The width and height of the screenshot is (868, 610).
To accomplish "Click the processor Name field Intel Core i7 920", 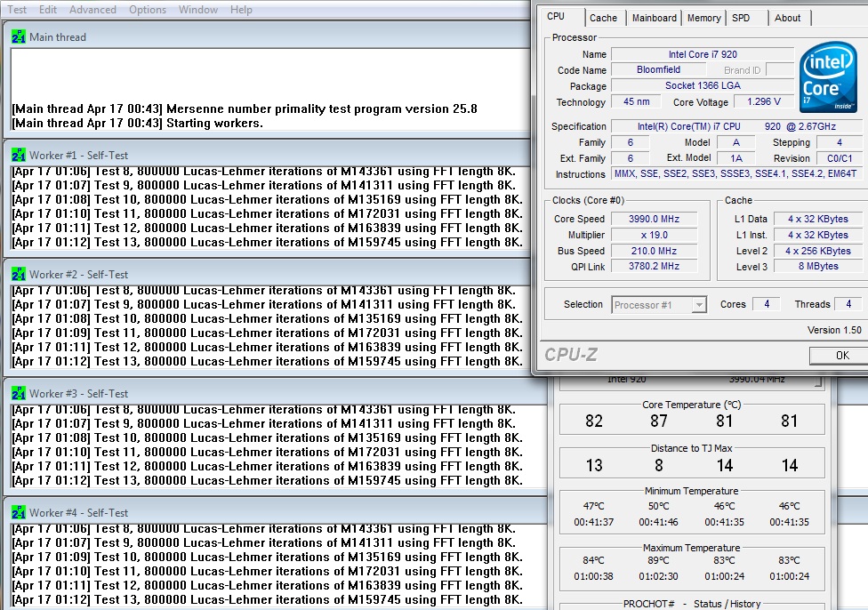I will 703,54.
